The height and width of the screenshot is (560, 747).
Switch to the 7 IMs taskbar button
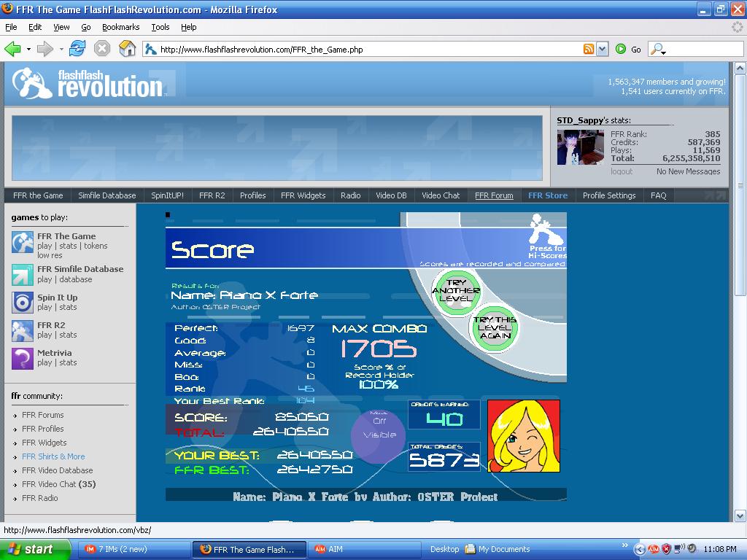point(134,549)
